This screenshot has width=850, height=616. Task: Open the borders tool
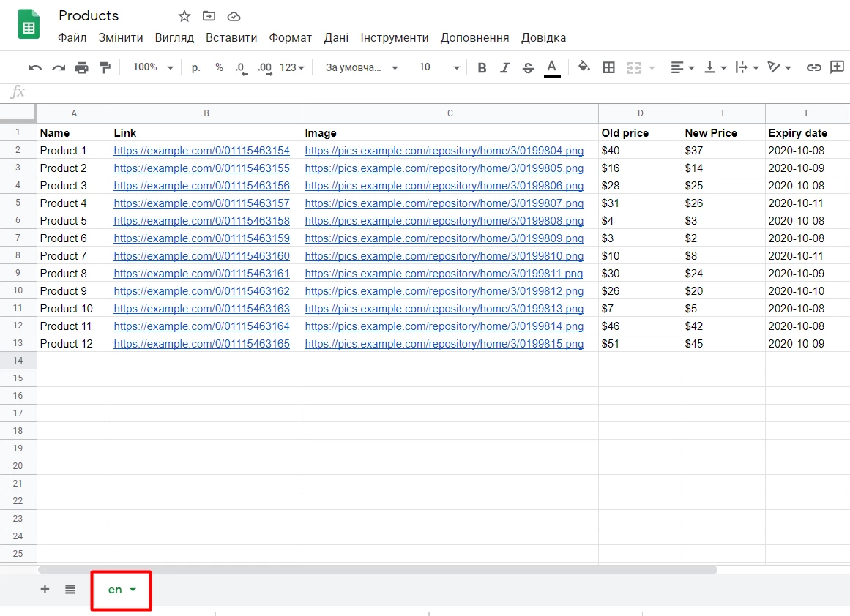[609, 68]
